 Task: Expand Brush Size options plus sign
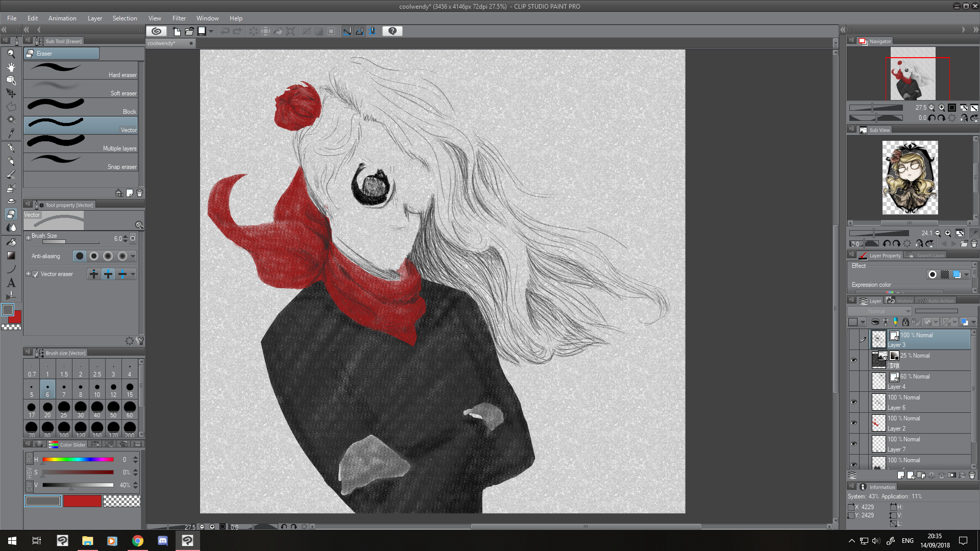pyautogui.click(x=28, y=238)
